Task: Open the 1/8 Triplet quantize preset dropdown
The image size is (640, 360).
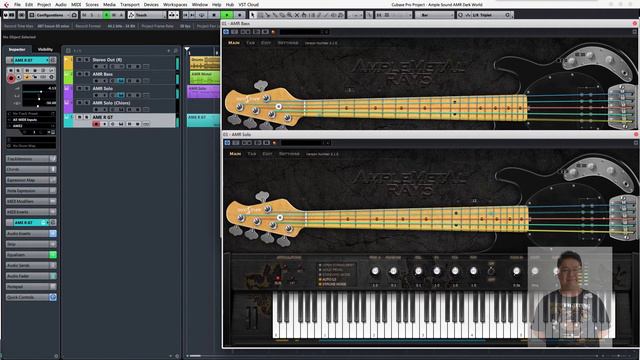Action: tap(485, 15)
